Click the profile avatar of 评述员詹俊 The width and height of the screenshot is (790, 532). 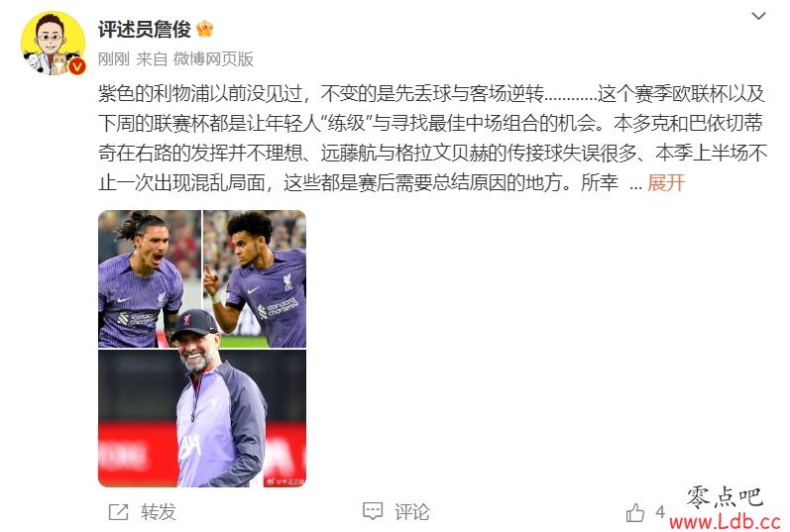click(x=53, y=44)
